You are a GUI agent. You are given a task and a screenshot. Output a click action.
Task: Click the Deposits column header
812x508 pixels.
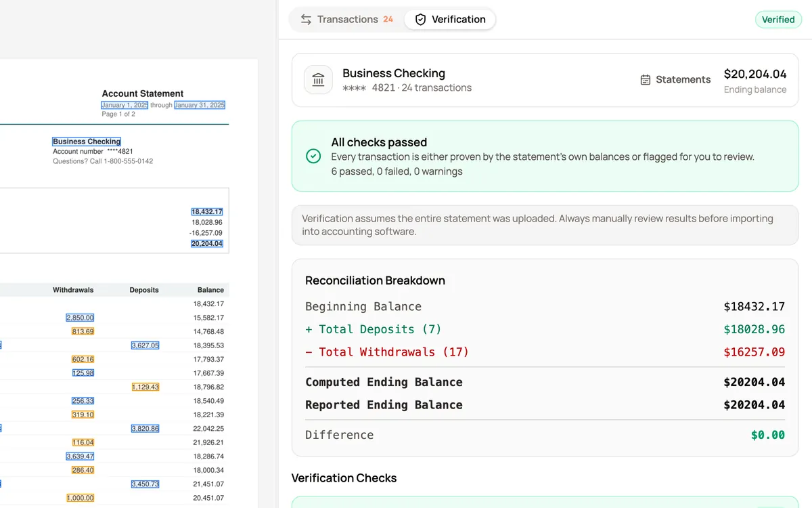click(x=144, y=290)
